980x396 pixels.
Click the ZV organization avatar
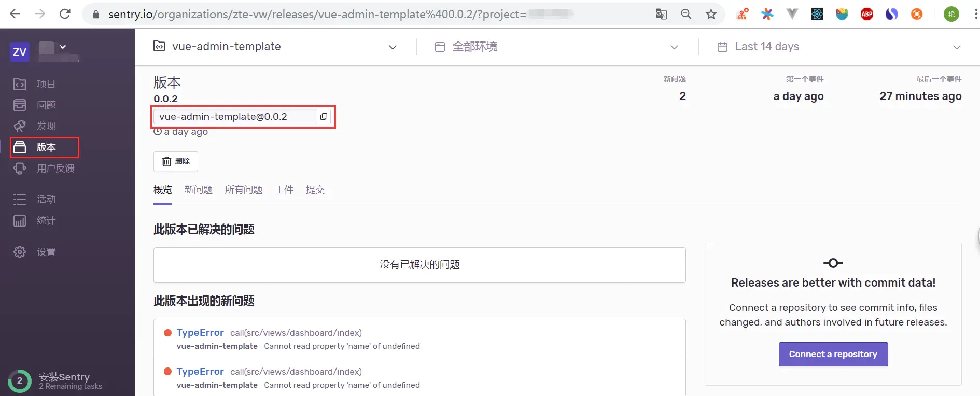coord(20,52)
